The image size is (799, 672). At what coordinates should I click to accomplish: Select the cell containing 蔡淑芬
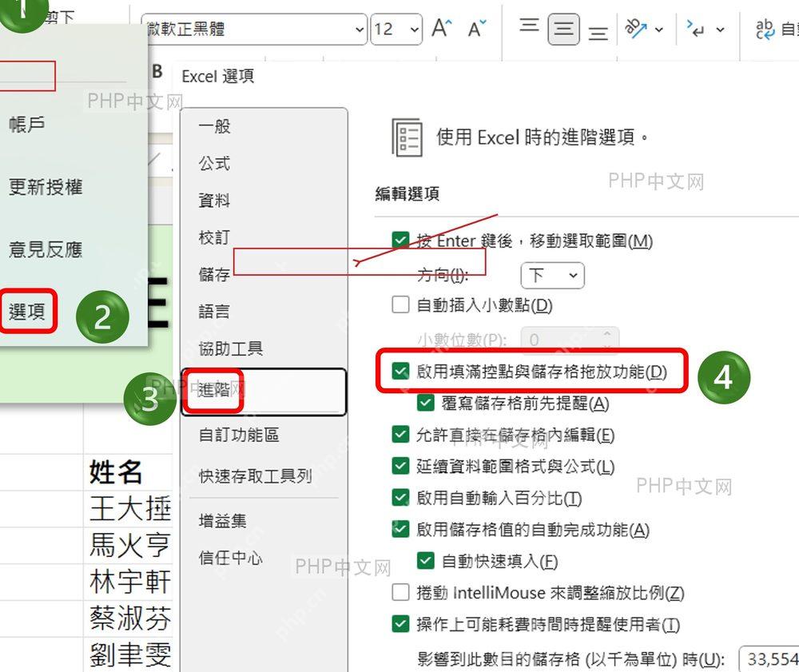click(128, 618)
